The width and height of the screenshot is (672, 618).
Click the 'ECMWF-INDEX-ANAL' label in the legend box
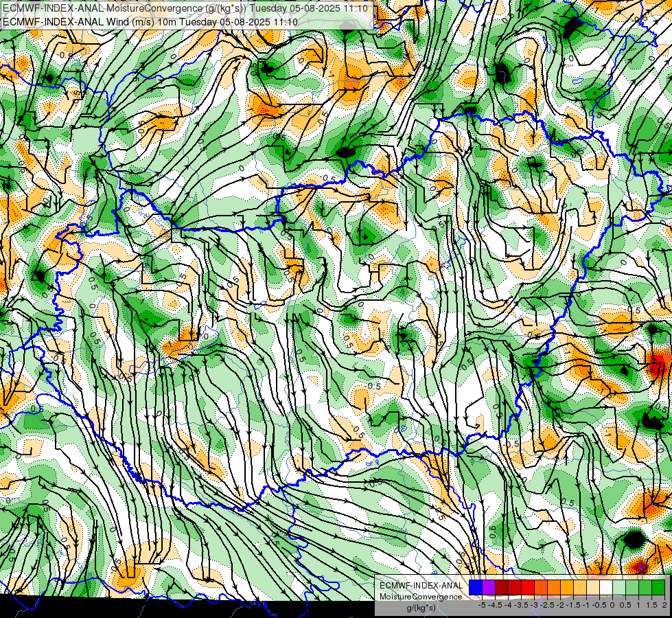[x=421, y=586]
